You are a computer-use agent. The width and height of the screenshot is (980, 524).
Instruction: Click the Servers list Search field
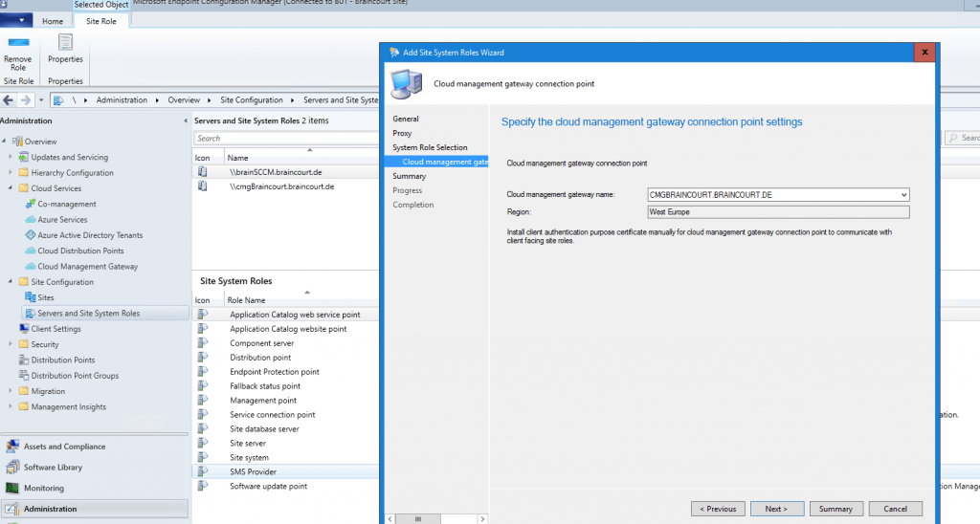pos(286,139)
